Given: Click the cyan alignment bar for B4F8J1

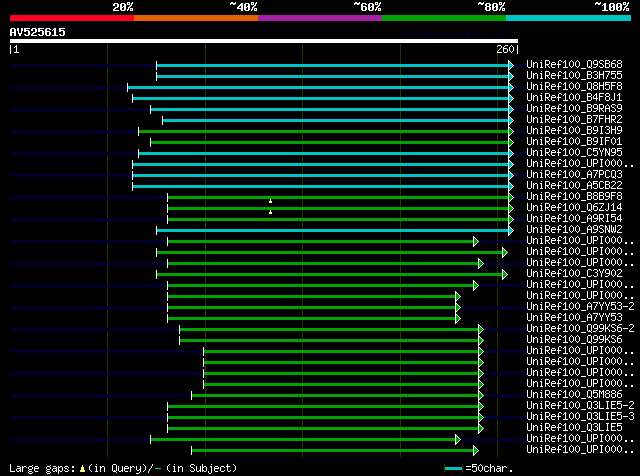Looking at the screenshot, I should coord(320,98).
